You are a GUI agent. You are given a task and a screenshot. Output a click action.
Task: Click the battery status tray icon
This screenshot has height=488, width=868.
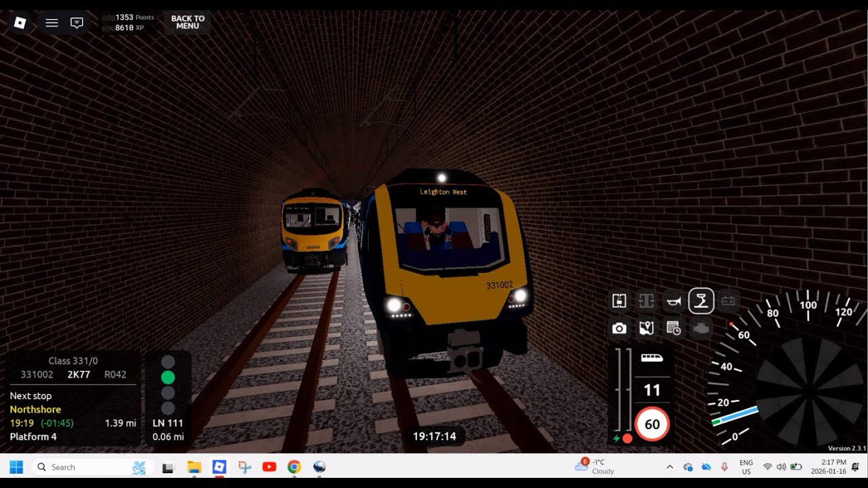pos(796,467)
